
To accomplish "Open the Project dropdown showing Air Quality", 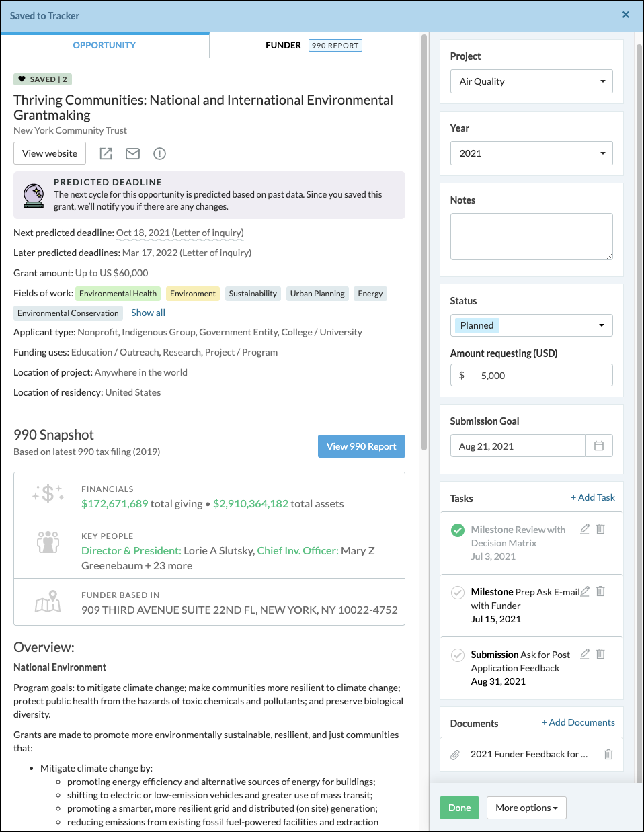I will [x=531, y=81].
